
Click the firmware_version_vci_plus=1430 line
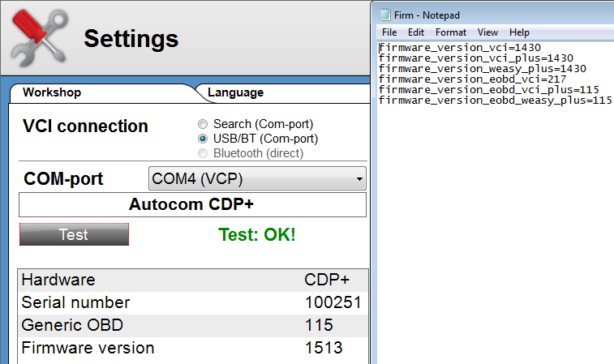[x=476, y=58]
